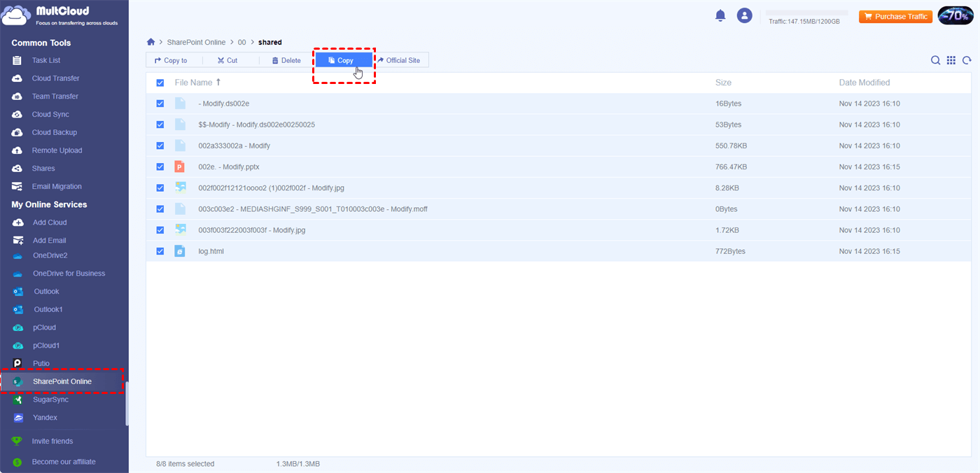The image size is (980, 473).
Task: Open Cloud Backup tool
Action: tap(54, 132)
